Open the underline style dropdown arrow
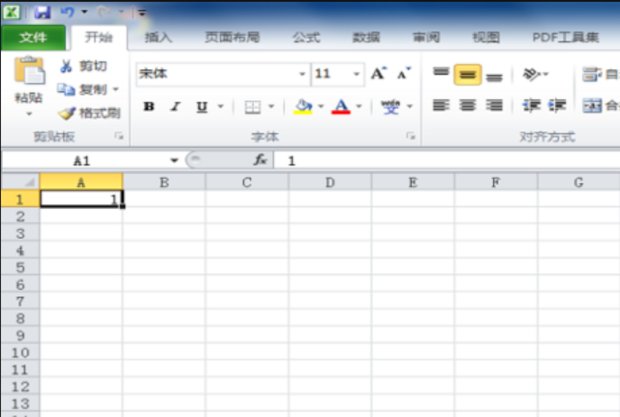Image resolution: width=620 pixels, height=417 pixels. (221, 106)
